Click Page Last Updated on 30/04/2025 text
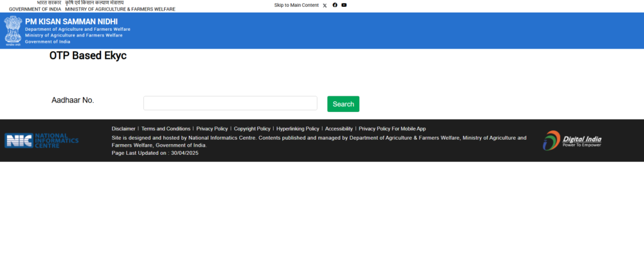 (155, 153)
